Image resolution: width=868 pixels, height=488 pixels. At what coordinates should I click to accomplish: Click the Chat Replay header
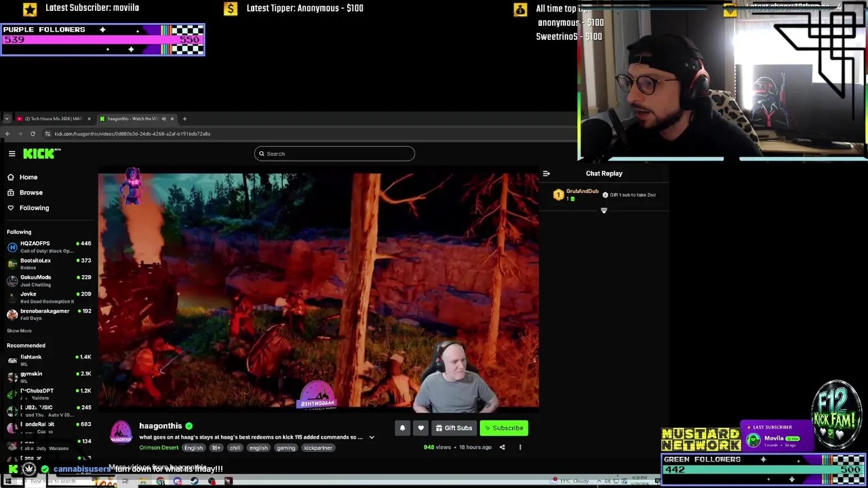tap(604, 174)
